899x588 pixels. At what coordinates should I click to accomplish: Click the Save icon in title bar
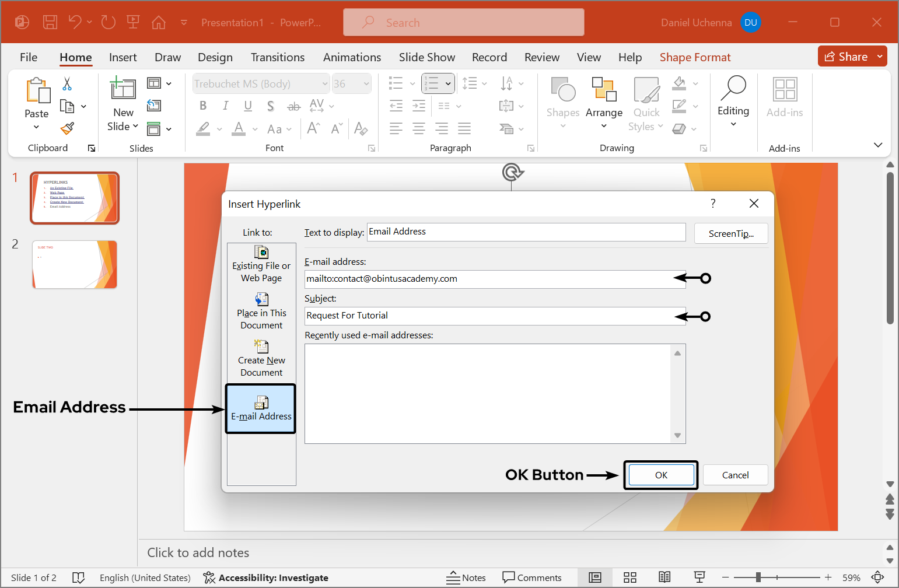point(50,23)
